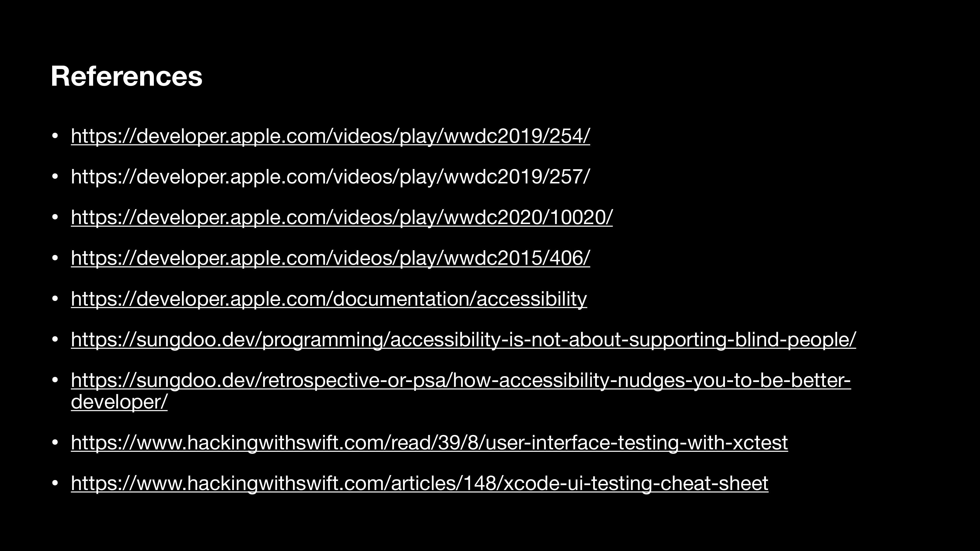Click bullet beside sungdoo.dev programming link
Screen dimensions: 980x551
click(55, 340)
